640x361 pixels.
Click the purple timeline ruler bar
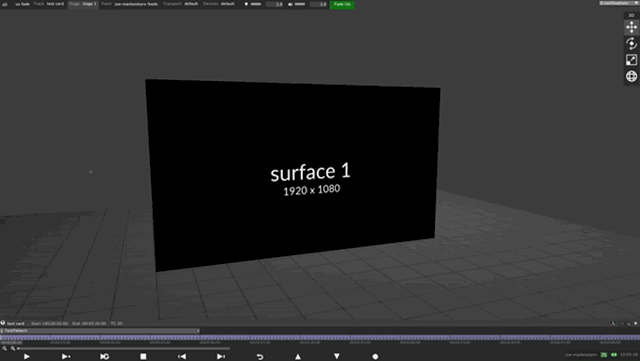pyautogui.click(x=320, y=338)
